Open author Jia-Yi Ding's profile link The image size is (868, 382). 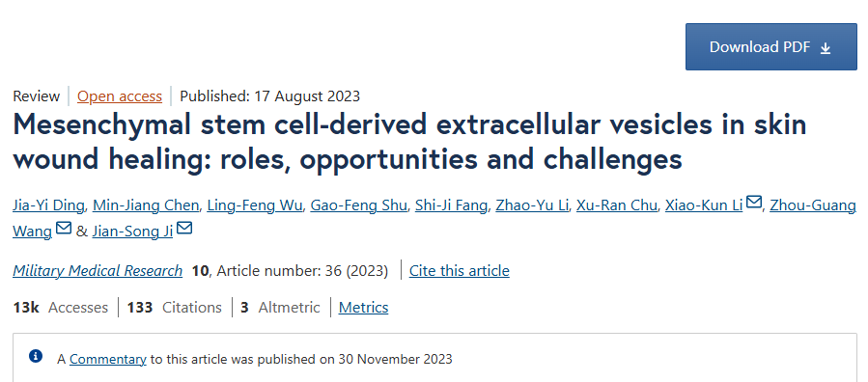click(x=48, y=205)
